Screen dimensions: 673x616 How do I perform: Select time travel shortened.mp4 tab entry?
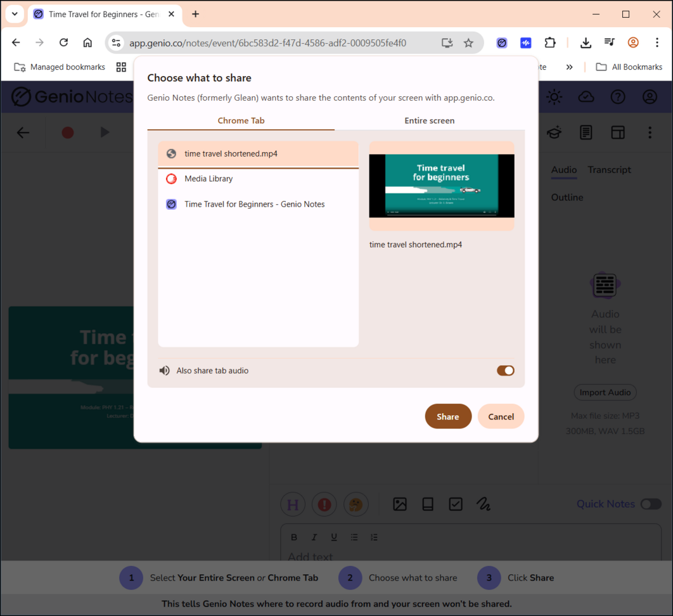click(x=258, y=154)
